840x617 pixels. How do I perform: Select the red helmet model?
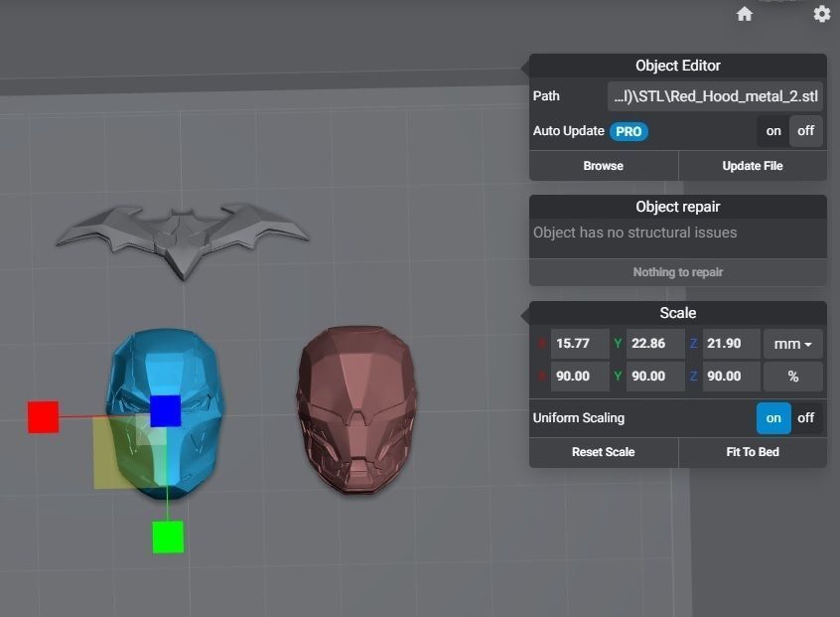pyautogui.click(x=357, y=410)
